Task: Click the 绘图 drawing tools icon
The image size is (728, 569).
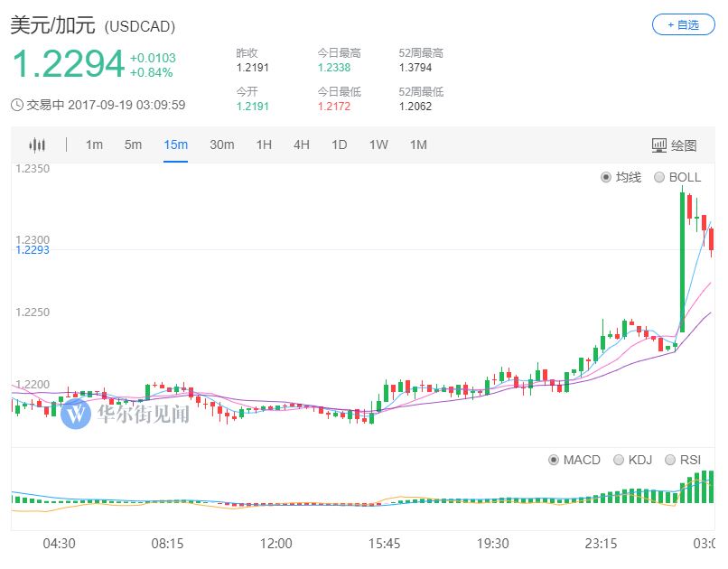Action: tap(659, 145)
